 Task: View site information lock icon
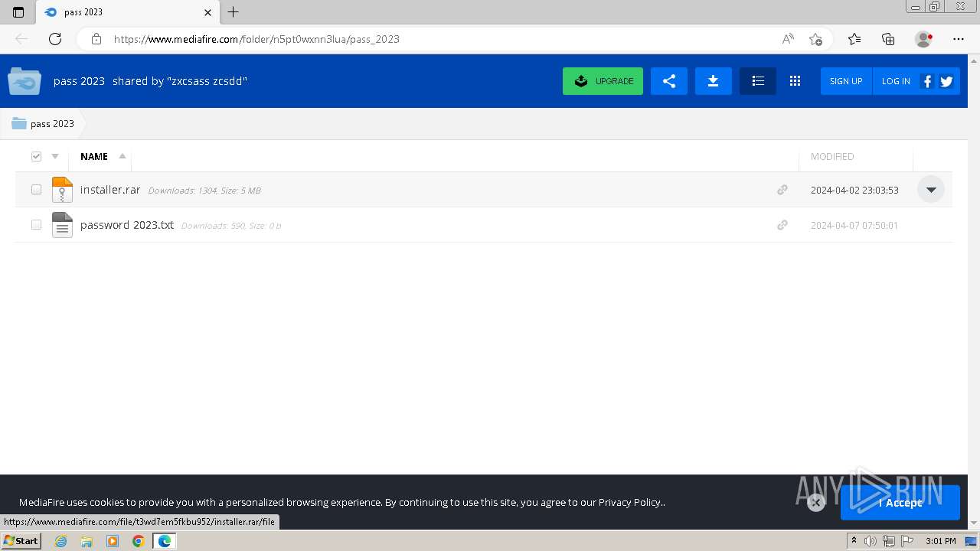pos(96,39)
